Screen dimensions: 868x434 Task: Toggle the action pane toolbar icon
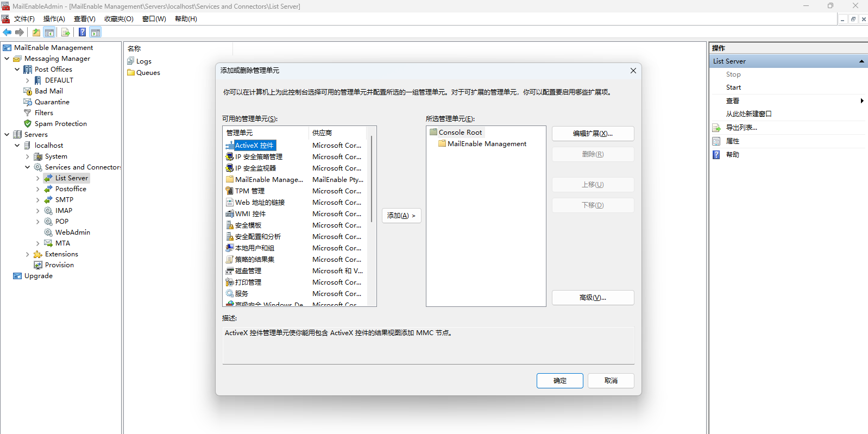coord(96,32)
